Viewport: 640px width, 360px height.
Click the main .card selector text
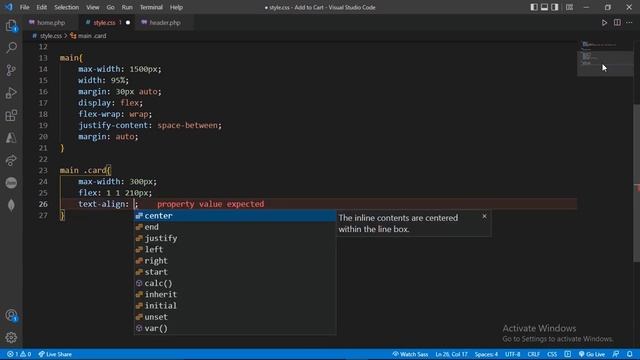[x=83, y=170]
